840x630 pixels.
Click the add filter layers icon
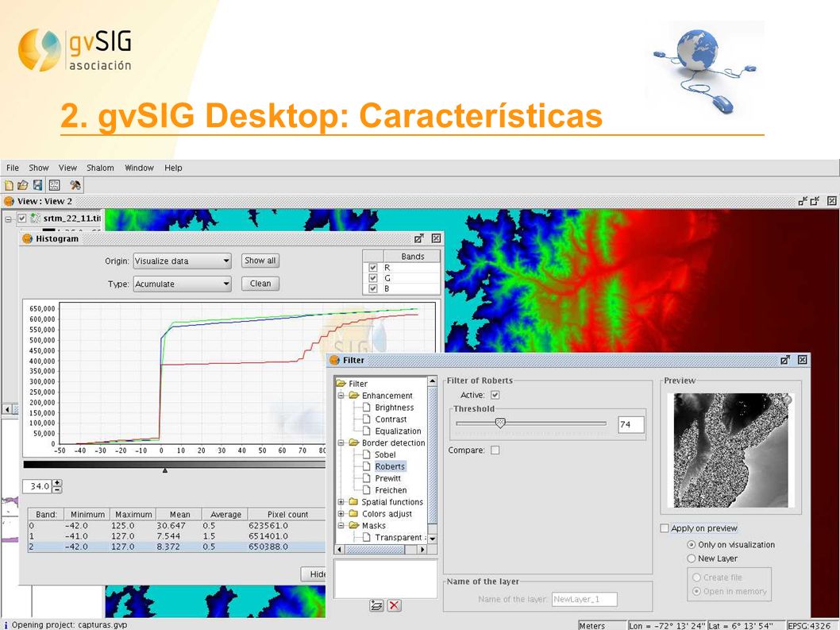(376, 605)
